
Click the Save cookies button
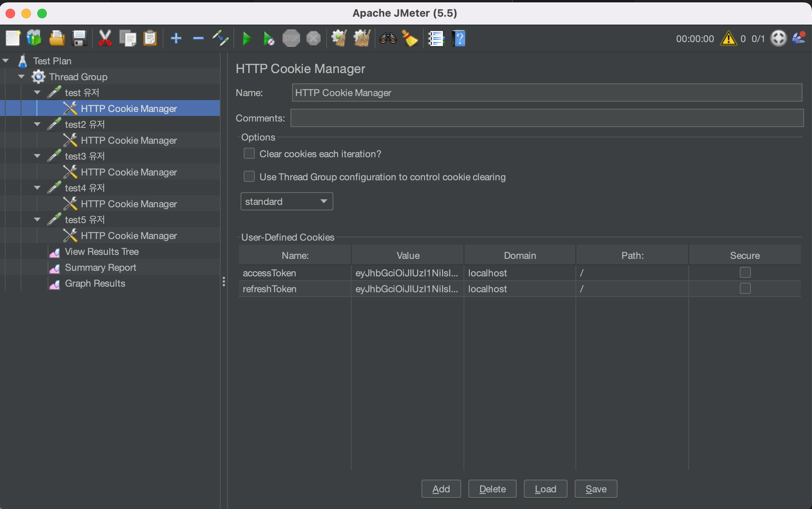tap(596, 489)
